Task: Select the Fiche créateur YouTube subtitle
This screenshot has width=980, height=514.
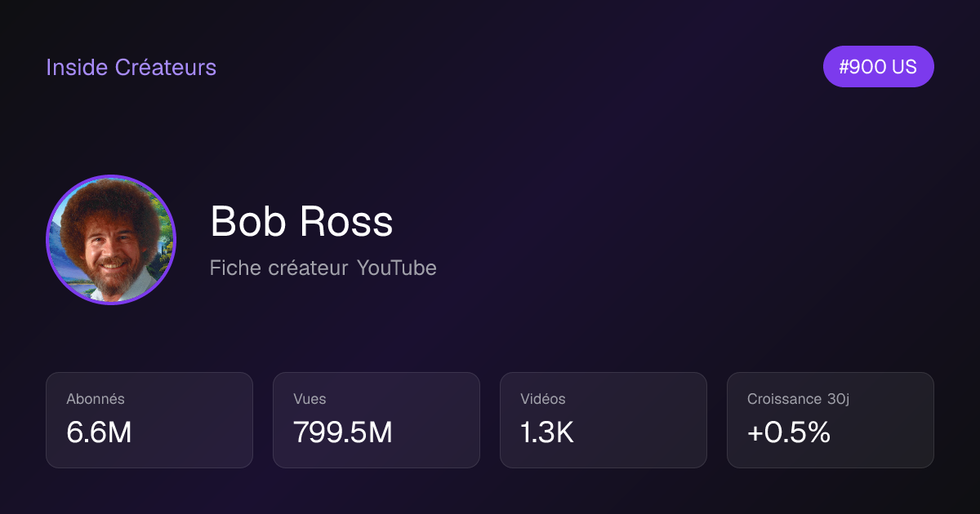Action: click(x=323, y=268)
